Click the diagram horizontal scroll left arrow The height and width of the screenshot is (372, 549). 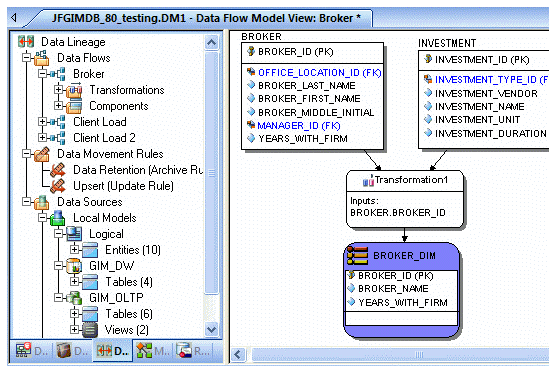[x=238, y=354]
